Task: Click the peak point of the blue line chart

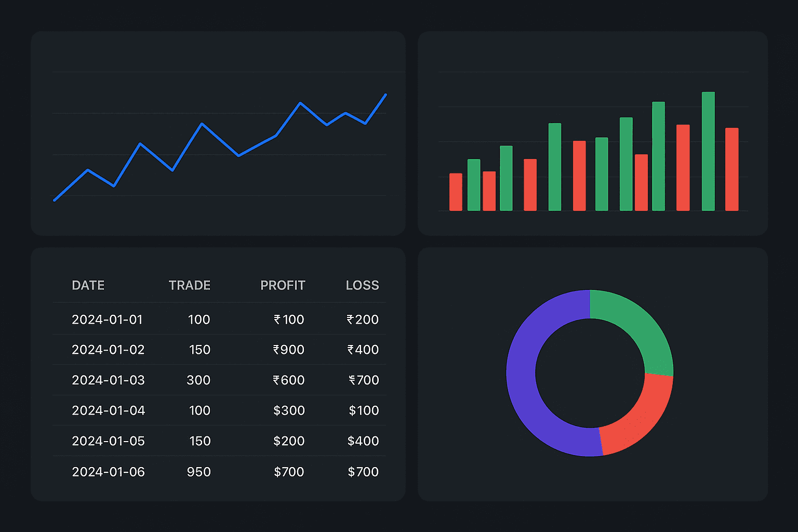Action: click(x=386, y=95)
